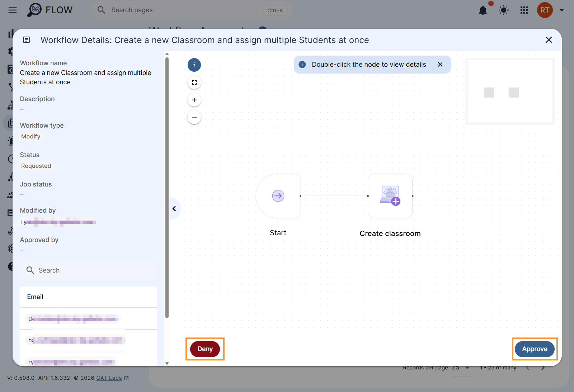
Task: Open the RT user avatar
Action: click(x=545, y=10)
